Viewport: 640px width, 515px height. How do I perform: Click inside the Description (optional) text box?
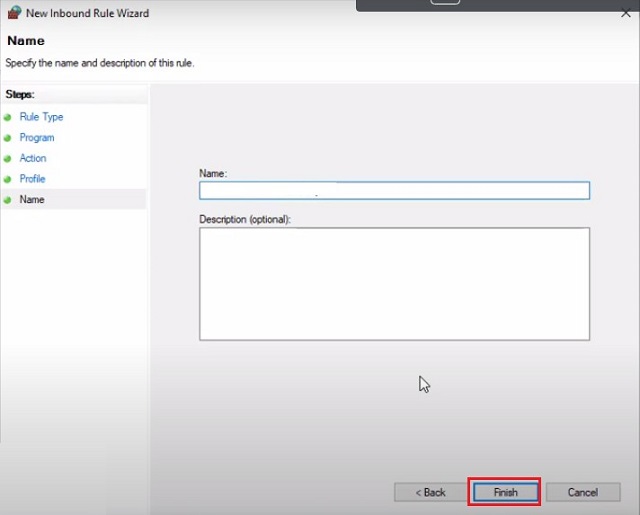(x=394, y=284)
